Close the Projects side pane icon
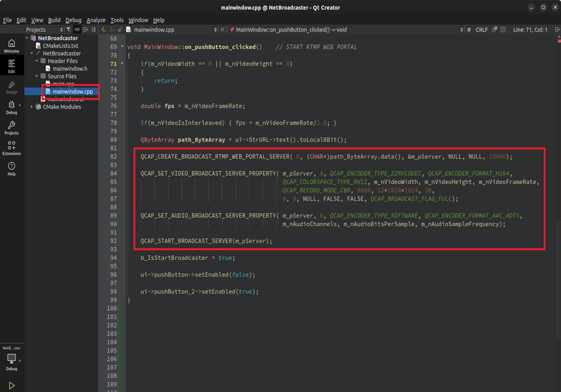Viewport: 561px width, 392px height. click(93, 30)
